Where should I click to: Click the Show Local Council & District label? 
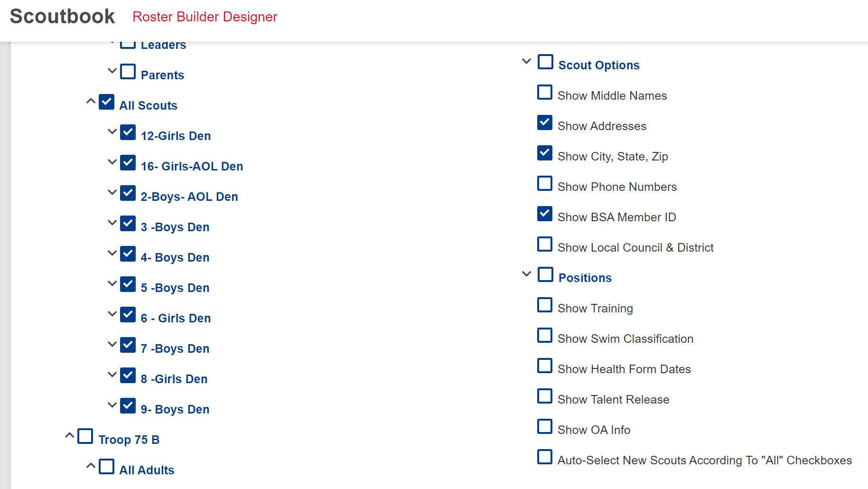[x=635, y=247]
